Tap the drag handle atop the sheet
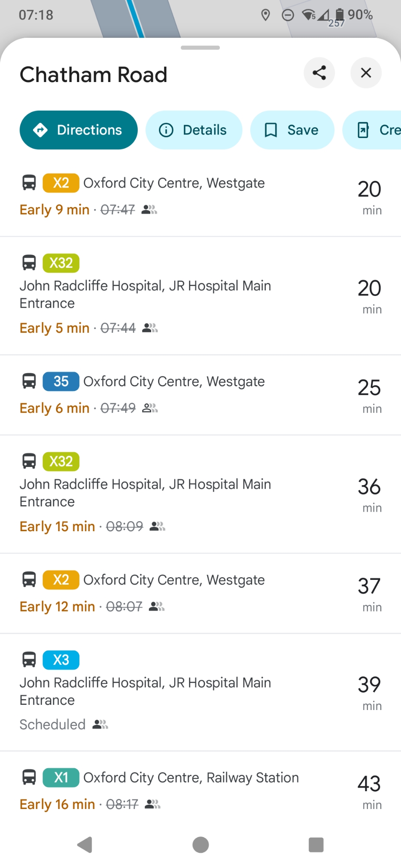401x868 pixels. pyautogui.click(x=200, y=48)
